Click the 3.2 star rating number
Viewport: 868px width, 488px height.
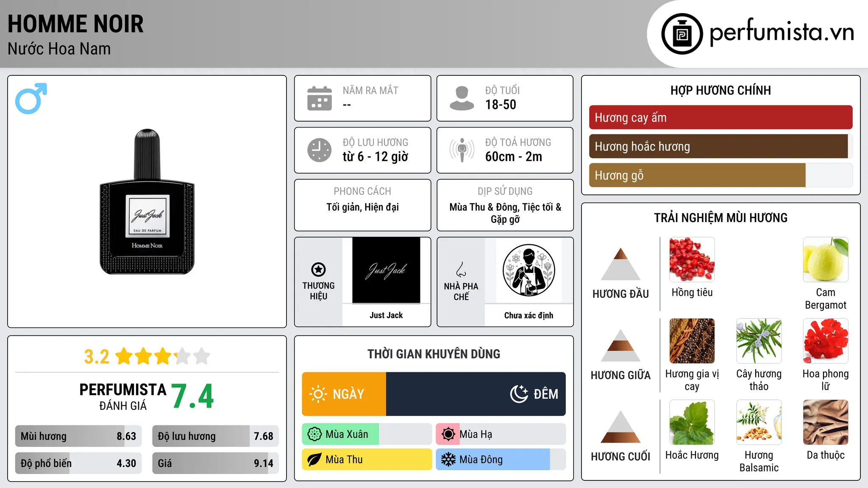97,357
